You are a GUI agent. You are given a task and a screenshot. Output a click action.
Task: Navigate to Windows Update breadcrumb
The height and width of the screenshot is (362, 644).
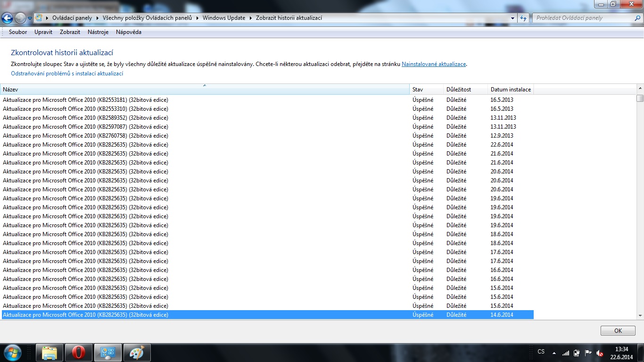point(224,18)
